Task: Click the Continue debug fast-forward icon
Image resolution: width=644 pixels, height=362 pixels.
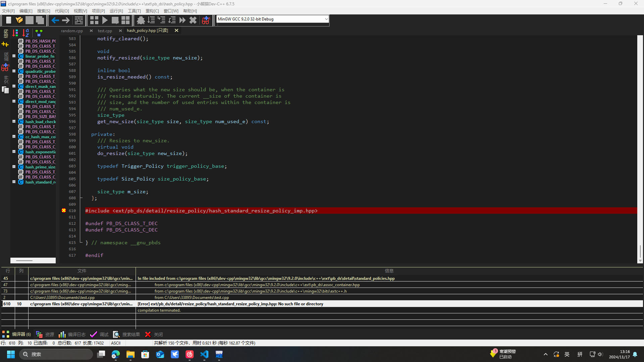Action: [182, 20]
